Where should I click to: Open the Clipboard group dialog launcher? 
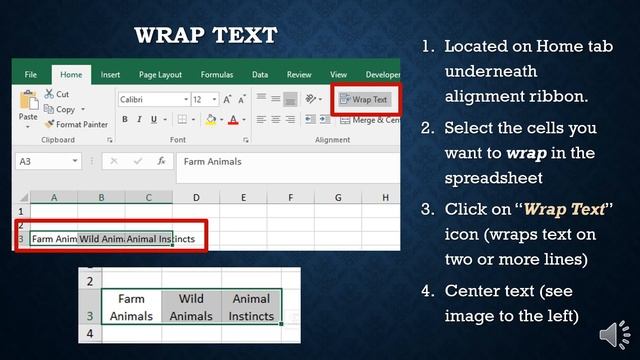tap(109, 140)
